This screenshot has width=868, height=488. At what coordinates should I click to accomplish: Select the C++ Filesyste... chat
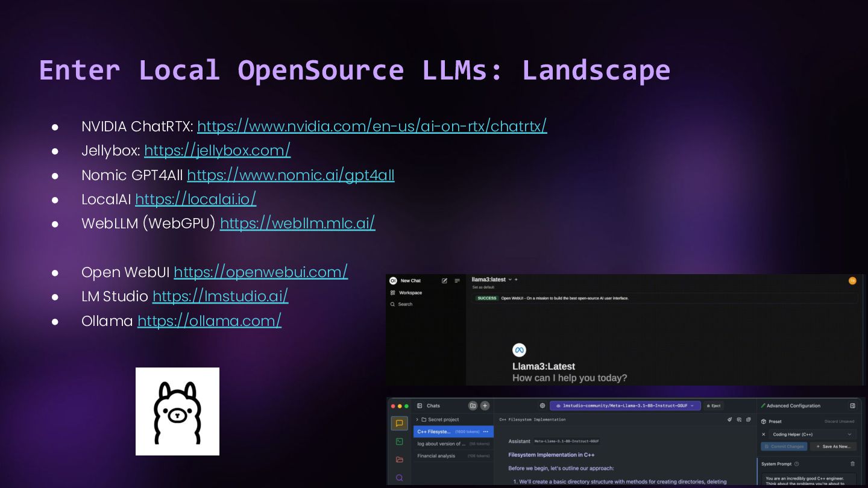pyautogui.click(x=453, y=431)
